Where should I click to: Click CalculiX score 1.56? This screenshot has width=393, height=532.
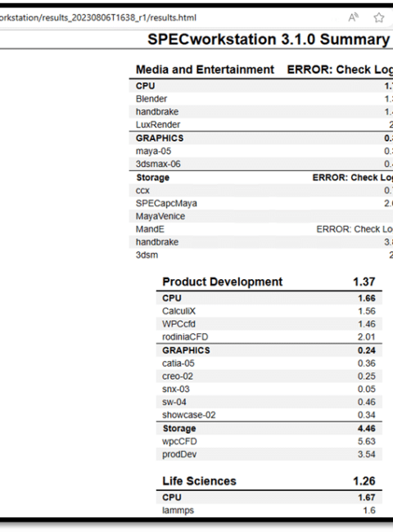[x=367, y=311]
